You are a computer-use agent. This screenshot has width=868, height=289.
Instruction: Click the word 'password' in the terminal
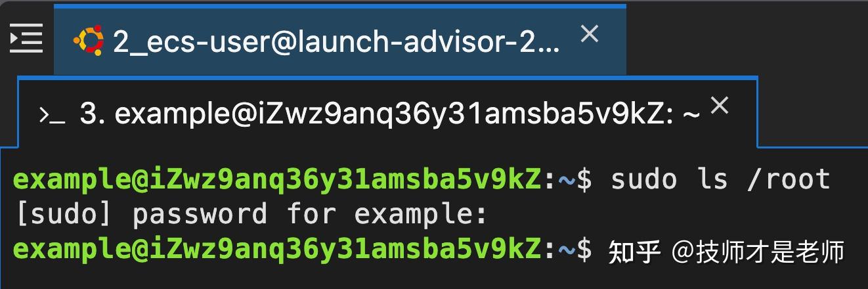click(200, 215)
